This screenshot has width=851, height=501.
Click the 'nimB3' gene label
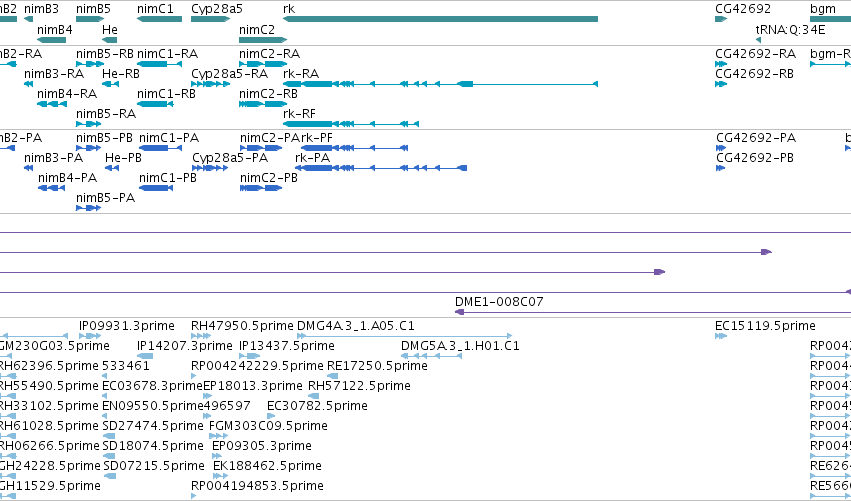pyautogui.click(x=41, y=9)
